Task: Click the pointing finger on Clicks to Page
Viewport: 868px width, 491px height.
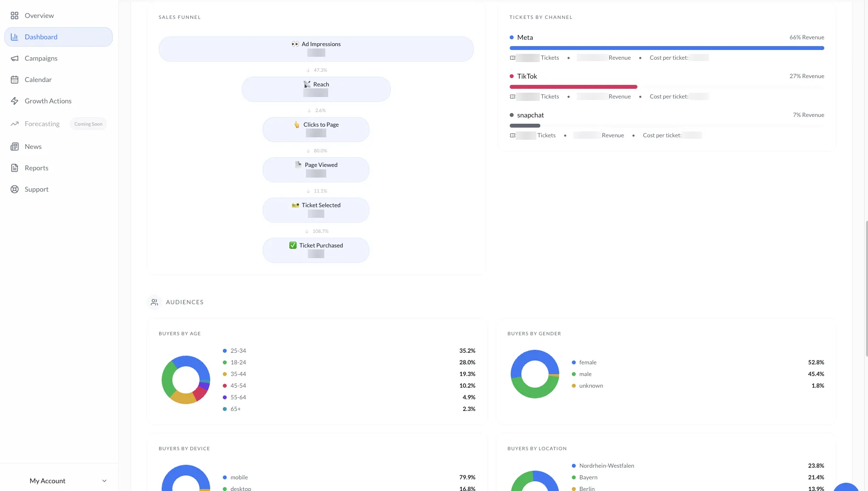Action: (x=297, y=125)
